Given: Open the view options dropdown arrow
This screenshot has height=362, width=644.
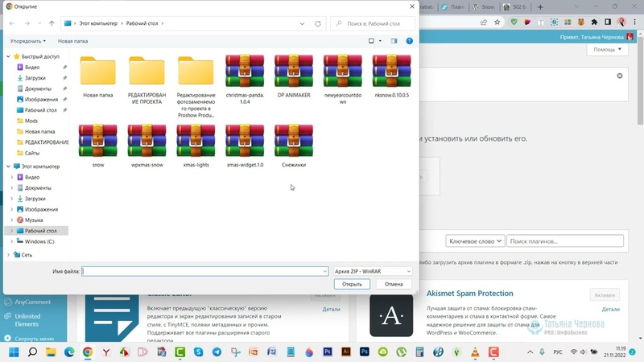Looking at the screenshot, I should coord(380,41).
